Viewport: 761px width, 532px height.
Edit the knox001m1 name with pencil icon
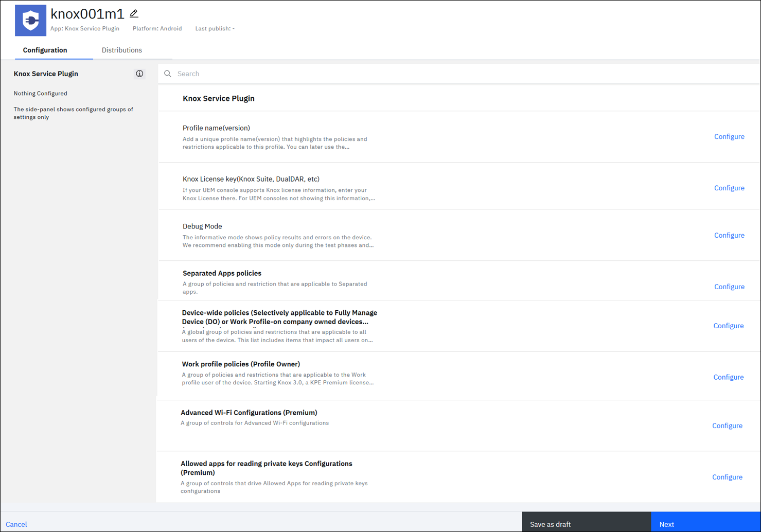point(134,14)
